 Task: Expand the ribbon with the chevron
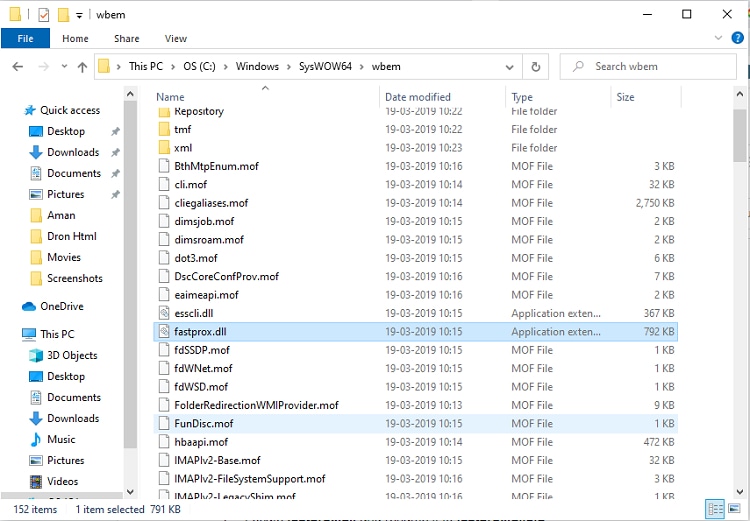(x=718, y=38)
